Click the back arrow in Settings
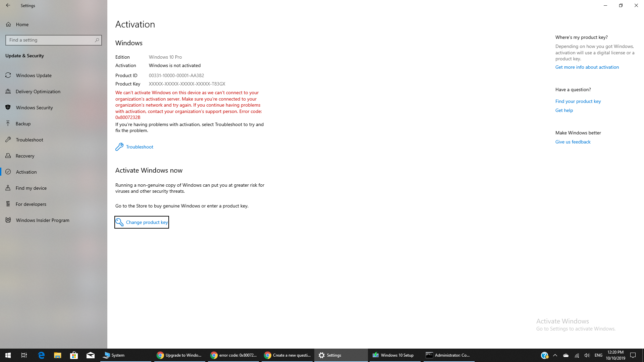Viewport: 644px width, 362px height. pyautogui.click(x=8, y=5)
